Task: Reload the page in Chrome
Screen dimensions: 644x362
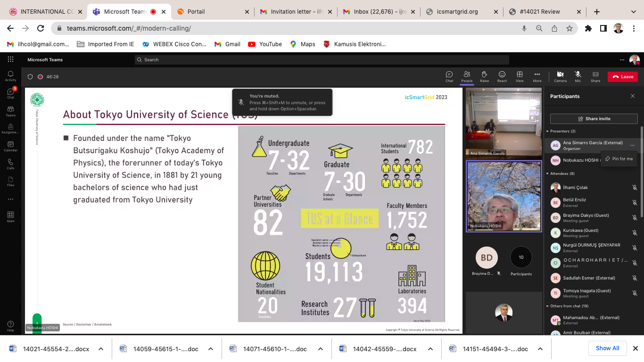Action: pyautogui.click(x=41, y=28)
